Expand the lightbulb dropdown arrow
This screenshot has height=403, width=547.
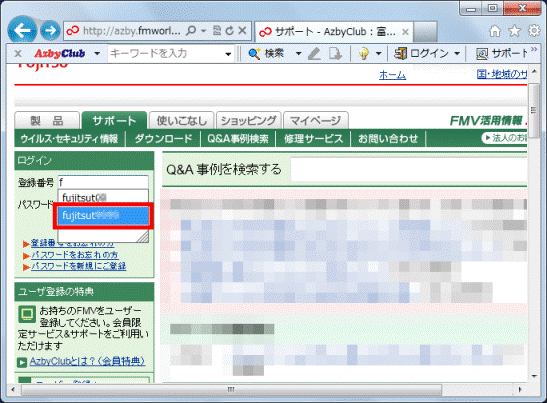click(x=379, y=54)
